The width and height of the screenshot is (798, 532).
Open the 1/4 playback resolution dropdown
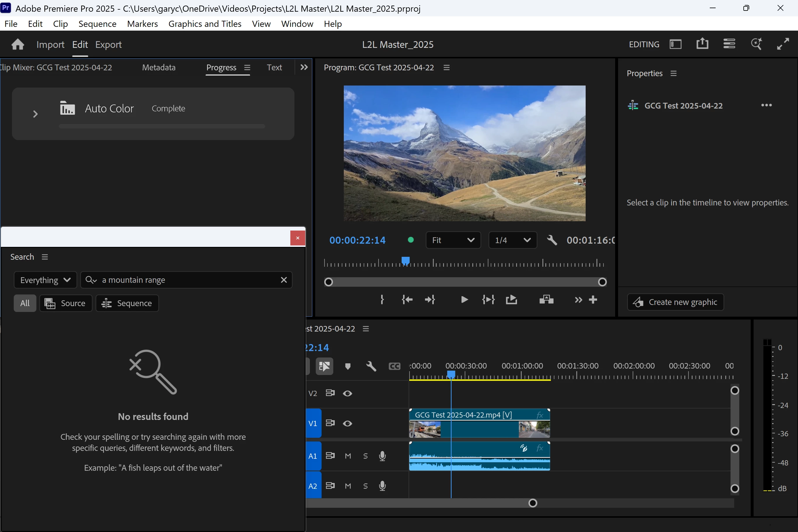[512, 240]
